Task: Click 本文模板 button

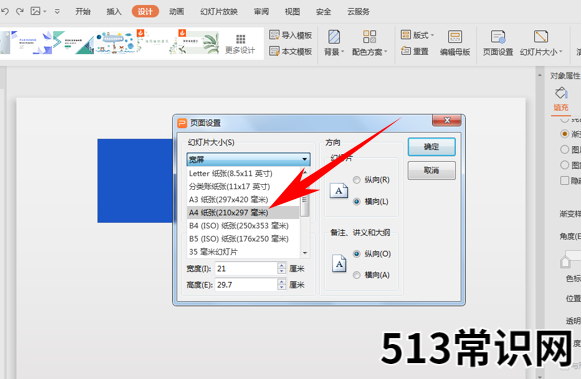Action: [x=291, y=51]
